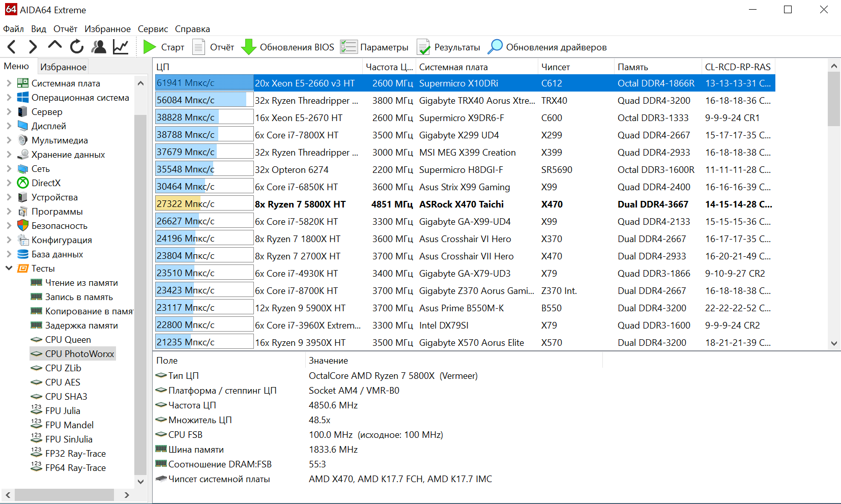The image size is (841, 504).
Task: Click the sidebar tree scroll down arrow
Action: coord(141,481)
